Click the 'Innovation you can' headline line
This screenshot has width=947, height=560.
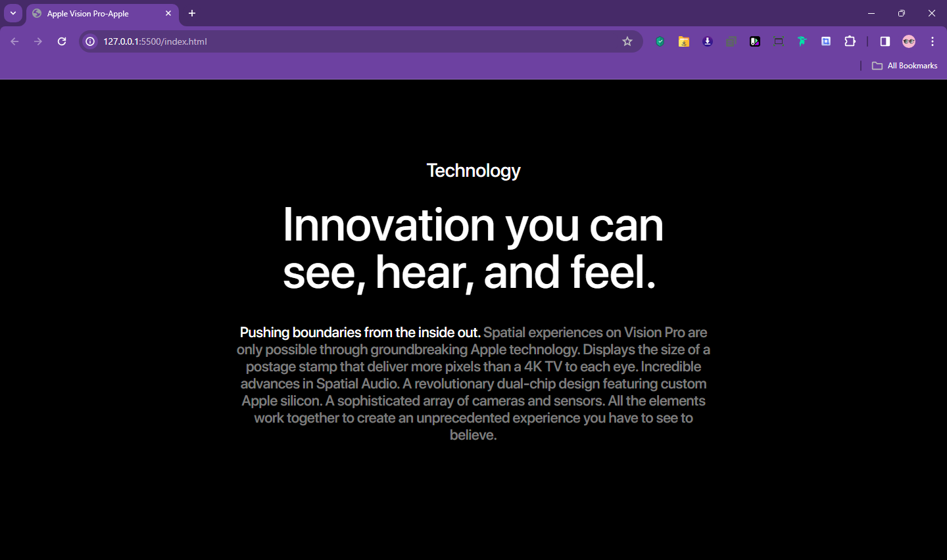473,224
